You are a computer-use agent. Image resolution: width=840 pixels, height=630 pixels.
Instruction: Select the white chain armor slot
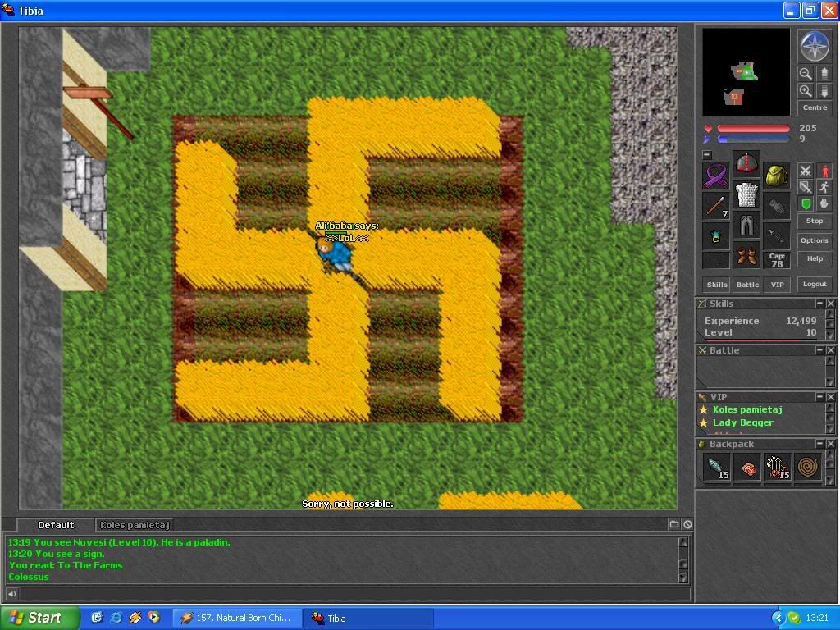click(746, 194)
